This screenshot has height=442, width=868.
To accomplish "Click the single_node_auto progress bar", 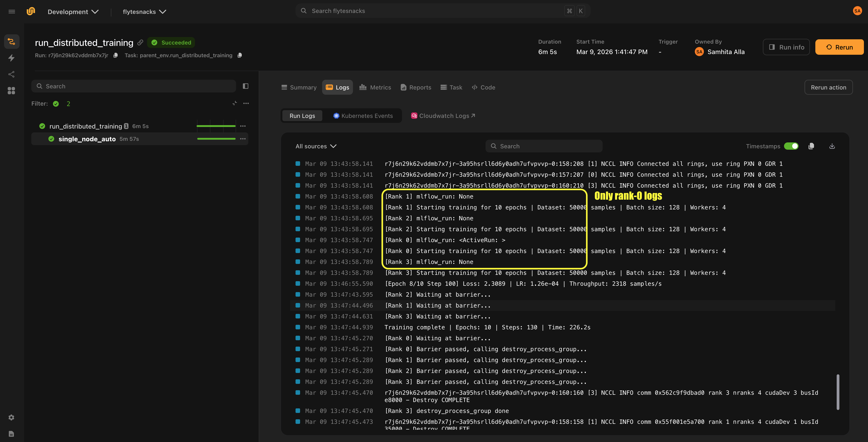I will coord(216,139).
